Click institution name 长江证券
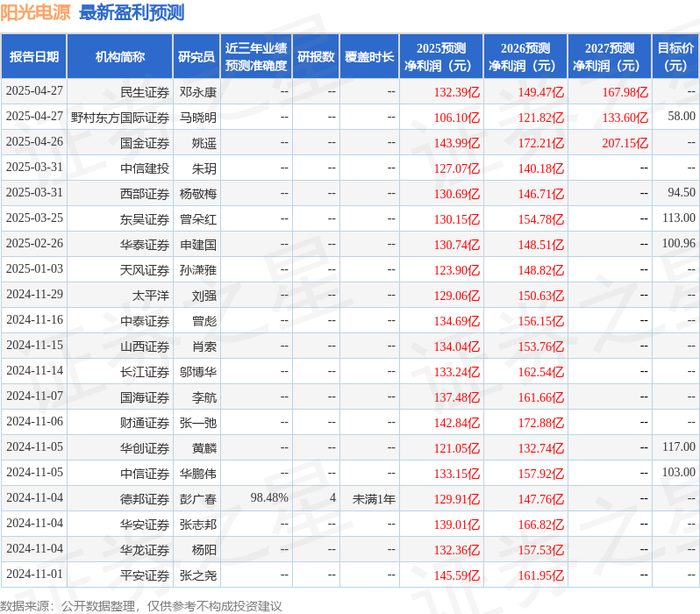 145,373
